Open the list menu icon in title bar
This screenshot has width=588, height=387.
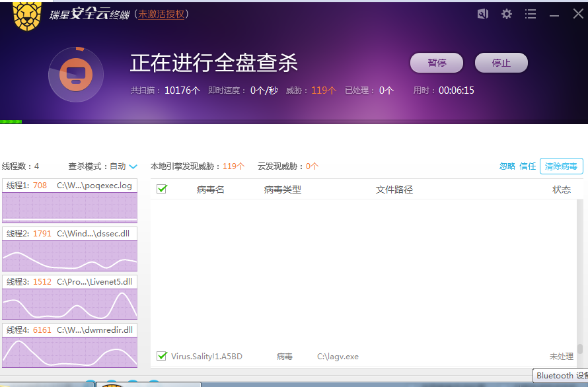[x=531, y=15]
